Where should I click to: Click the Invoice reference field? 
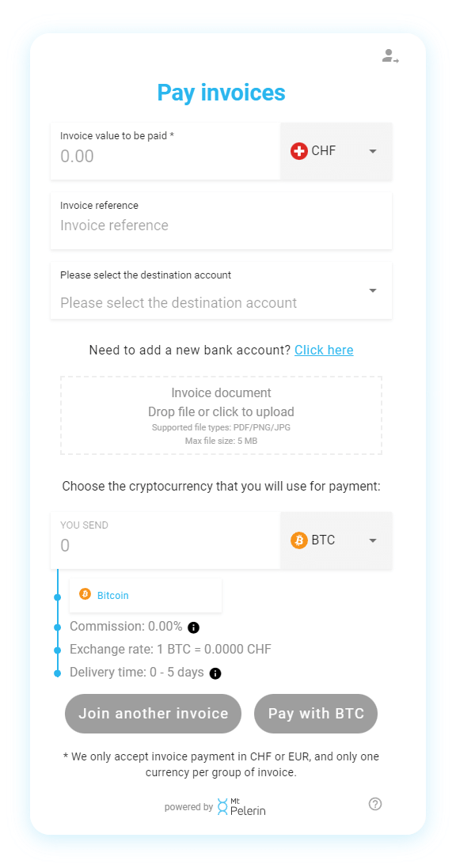[x=222, y=225]
